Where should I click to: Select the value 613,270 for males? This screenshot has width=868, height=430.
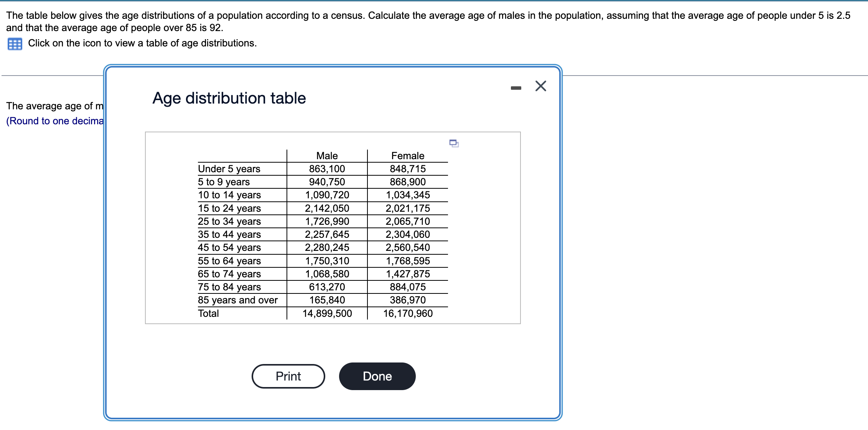click(x=327, y=287)
